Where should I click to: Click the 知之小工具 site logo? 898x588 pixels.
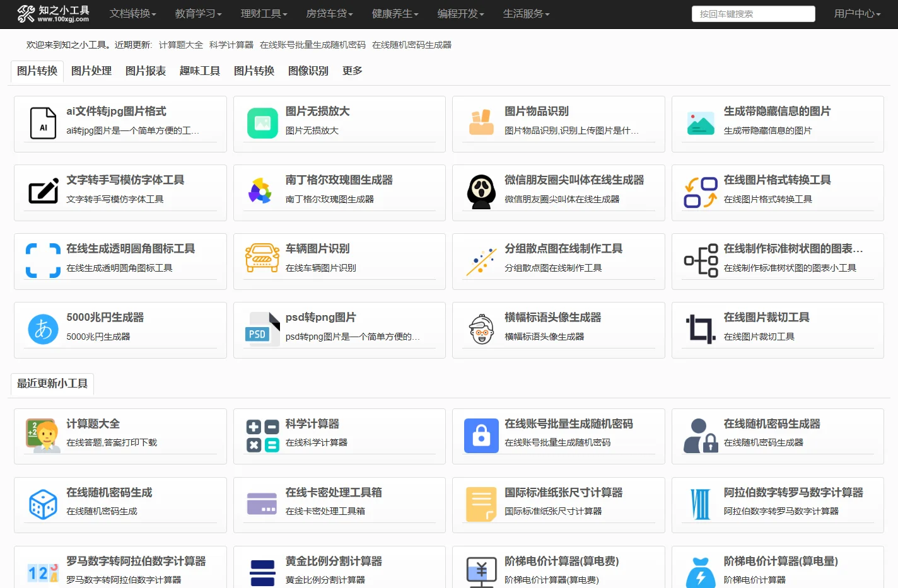(53, 13)
